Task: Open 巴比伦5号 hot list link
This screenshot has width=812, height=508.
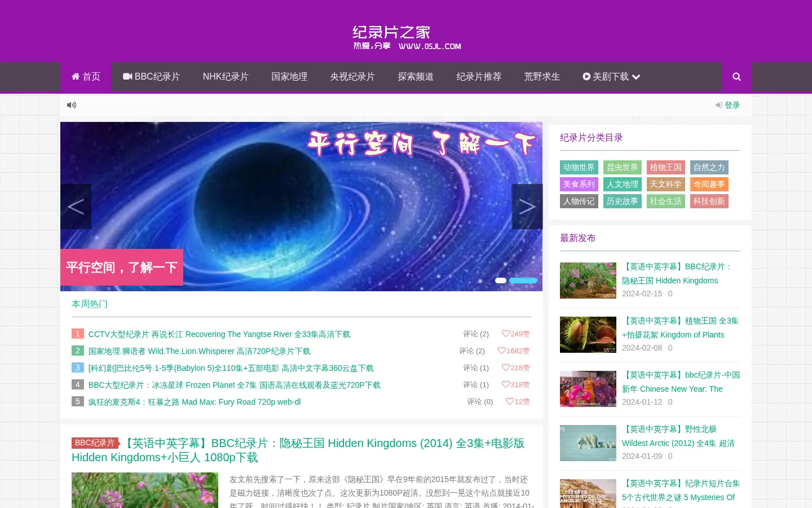Action: click(231, 368)
